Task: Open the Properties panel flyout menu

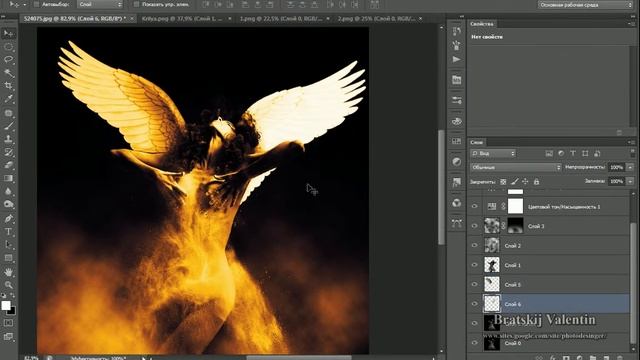Action: click(x=631, y=24)
